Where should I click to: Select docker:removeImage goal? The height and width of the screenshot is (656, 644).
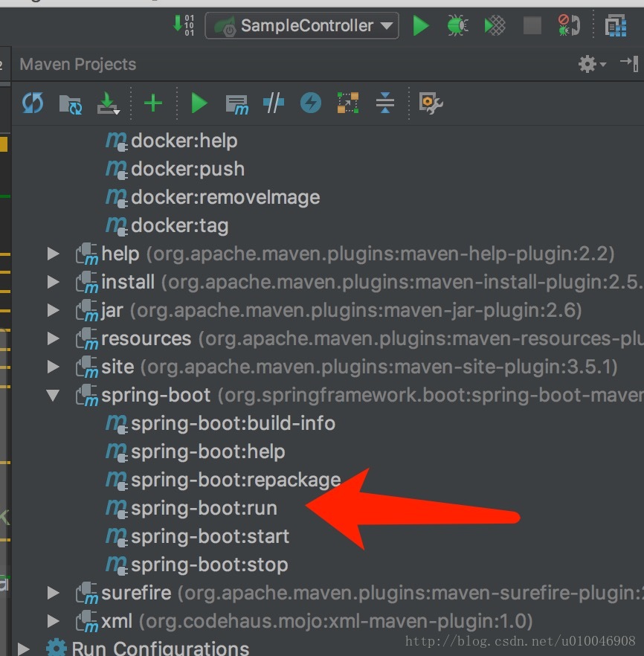(x=225, y=198)
